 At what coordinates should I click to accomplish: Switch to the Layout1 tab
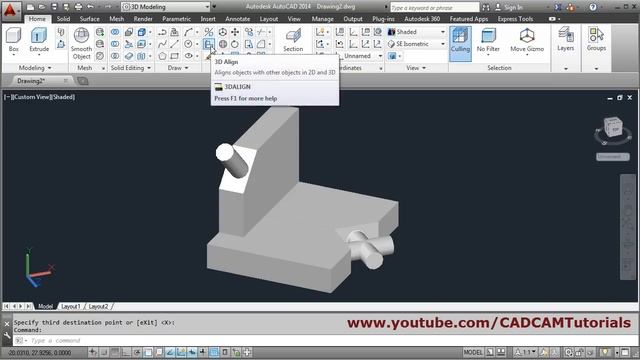tap(71, 306)
